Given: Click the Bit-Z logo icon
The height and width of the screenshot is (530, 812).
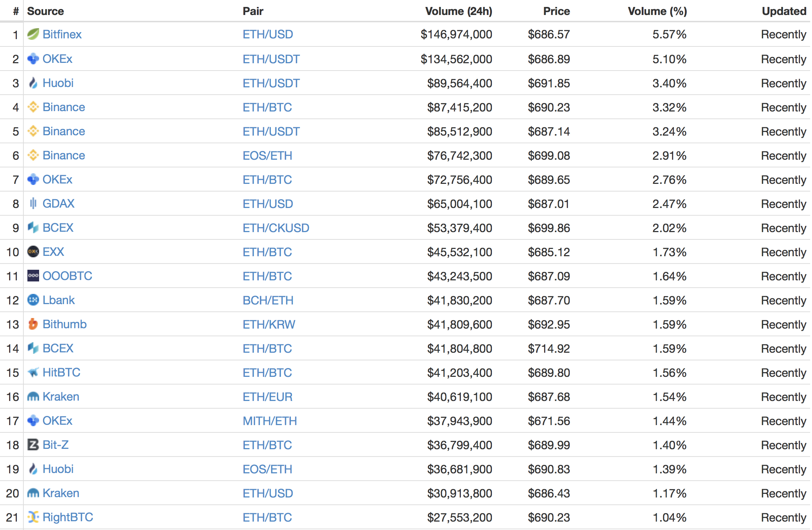Looking at the screenshot, I should point(33,444).
